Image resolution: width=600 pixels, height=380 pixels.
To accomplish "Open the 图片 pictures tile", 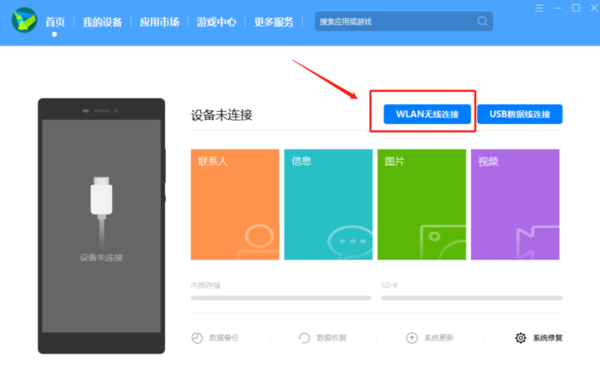I will [x=422, y=204].
